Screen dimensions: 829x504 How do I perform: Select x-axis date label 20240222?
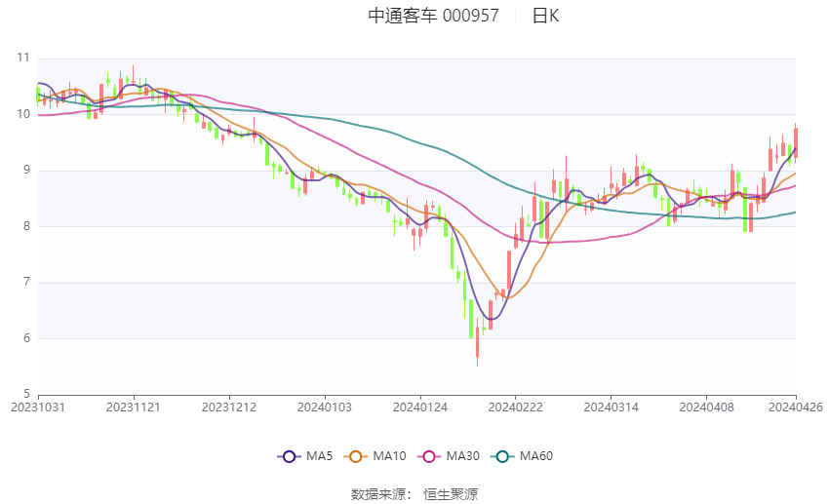[x=516, y=407]
